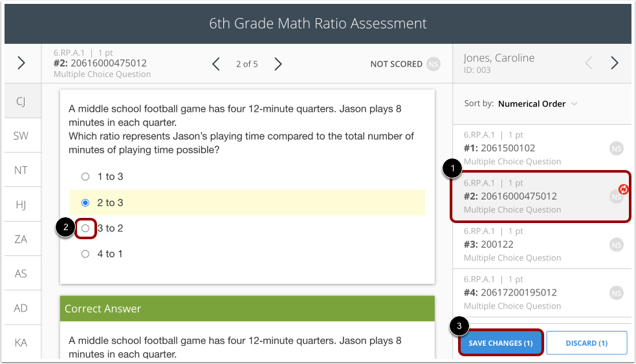Open question #2 20616000475012 in list

542,197
